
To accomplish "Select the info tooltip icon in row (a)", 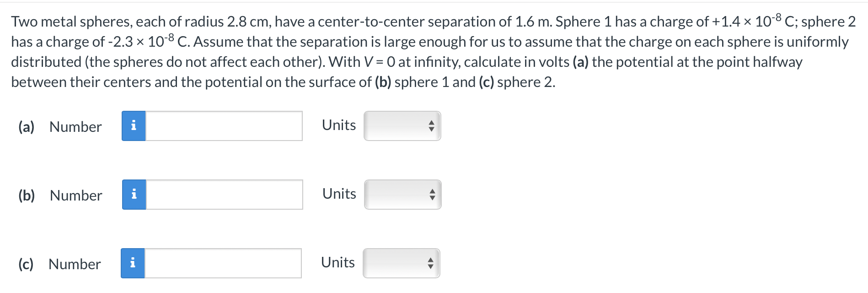I will pos(134,126).
